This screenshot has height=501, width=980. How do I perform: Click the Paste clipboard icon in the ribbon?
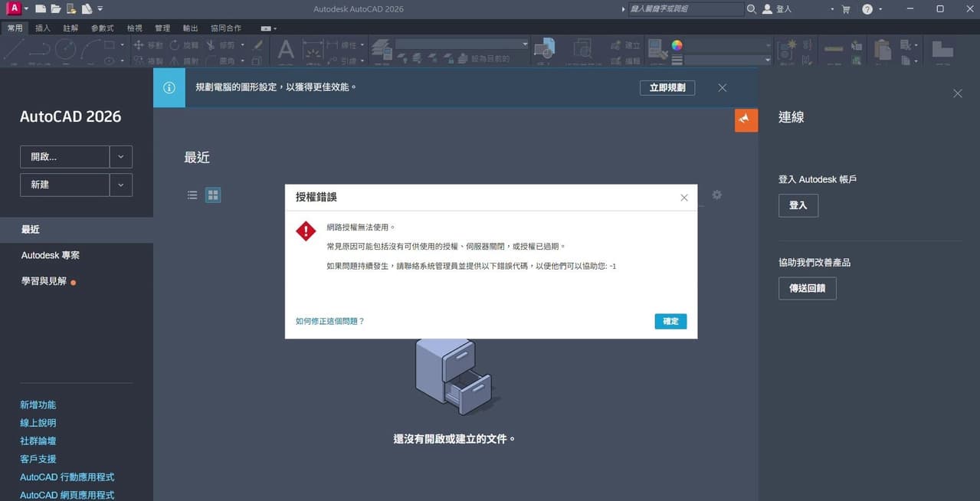coord(883,50)
